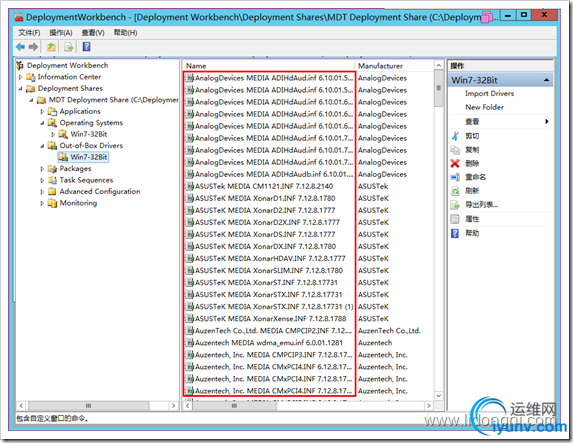Expand the Information Center node
The width and height of the screenshot is (573, 443).
coord(20,77)
